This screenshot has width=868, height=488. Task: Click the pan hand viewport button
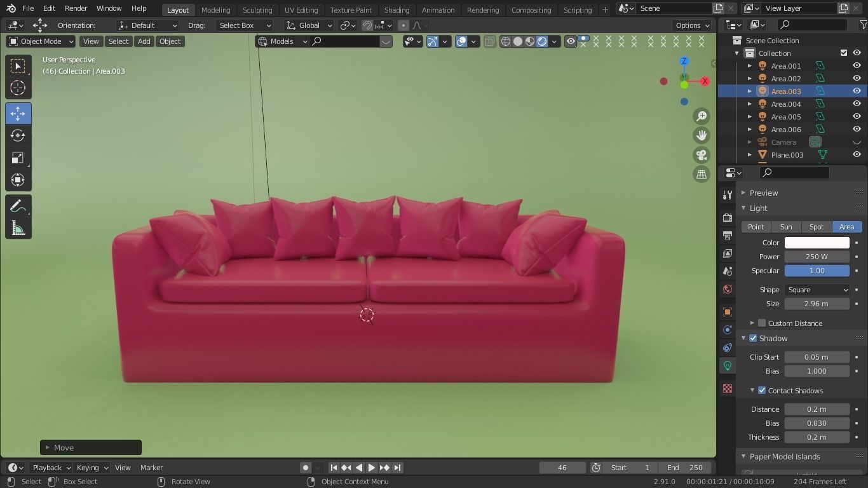(x=702, y=135)
